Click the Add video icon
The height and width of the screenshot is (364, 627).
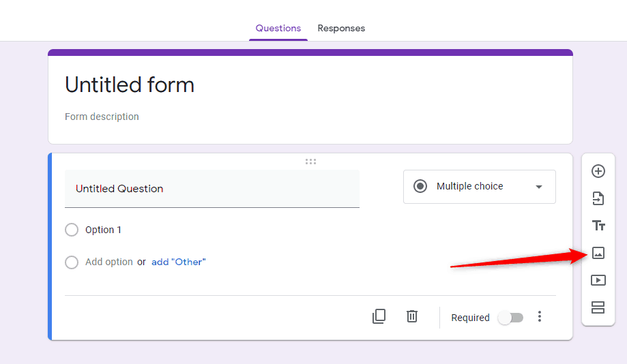click(x=598, y=280)
